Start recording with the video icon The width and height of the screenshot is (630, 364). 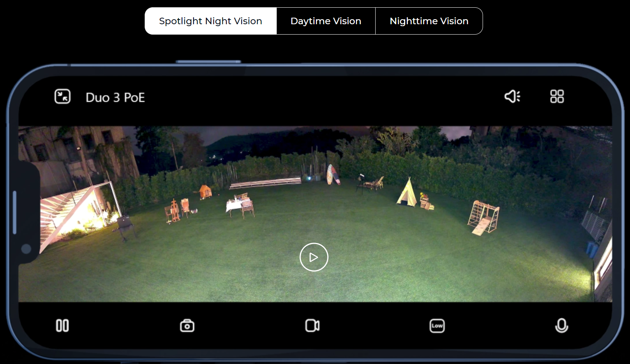click(312, 326)
